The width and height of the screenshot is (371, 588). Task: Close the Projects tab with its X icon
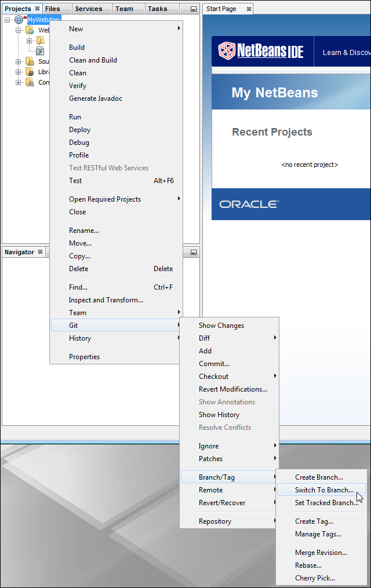(x=37, y=8)
